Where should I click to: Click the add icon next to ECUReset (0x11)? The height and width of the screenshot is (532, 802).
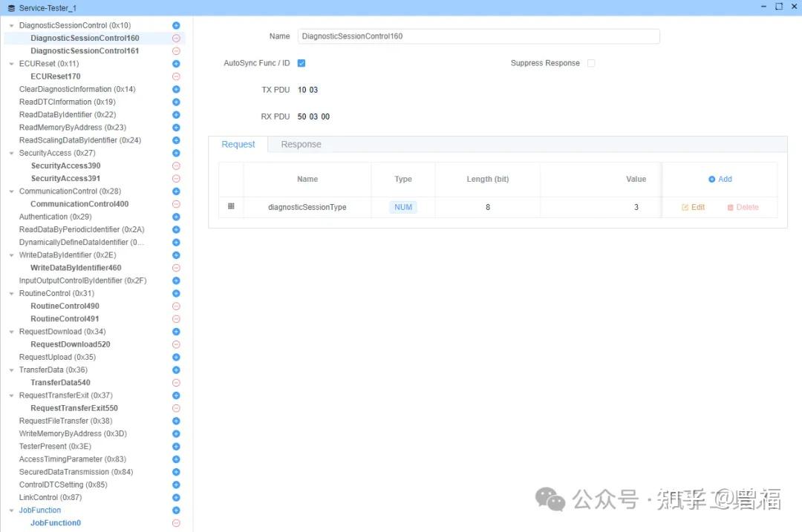[x=176, y=63]
